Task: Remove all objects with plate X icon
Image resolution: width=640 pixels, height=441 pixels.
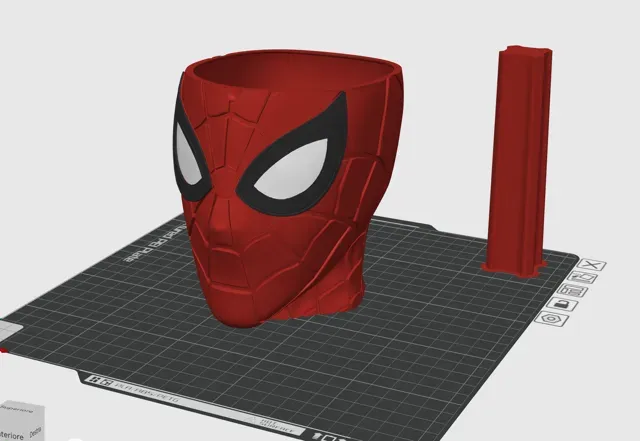Action: click(592, 265)
